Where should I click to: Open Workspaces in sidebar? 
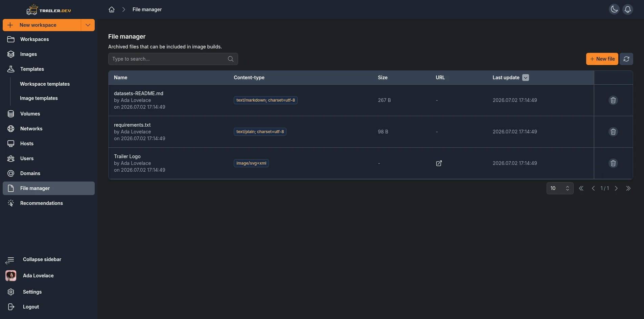point(49,39)
